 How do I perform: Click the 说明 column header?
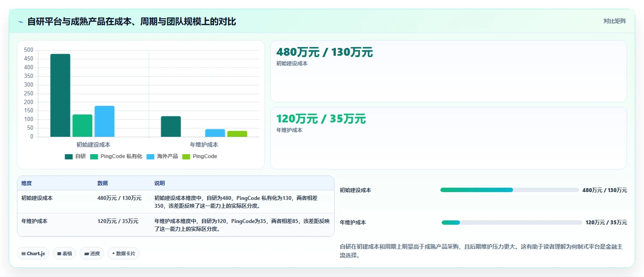pyautogui.click(x=160, y=183)
